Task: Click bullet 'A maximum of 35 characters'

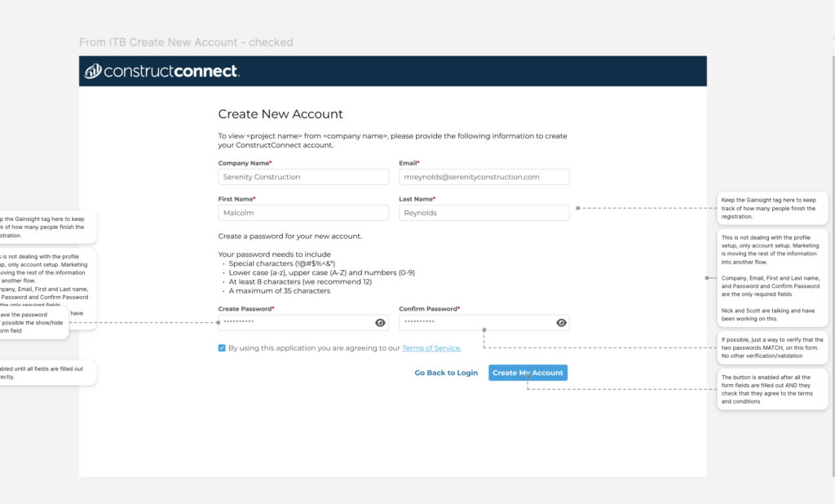Action: tap(279, 291)
